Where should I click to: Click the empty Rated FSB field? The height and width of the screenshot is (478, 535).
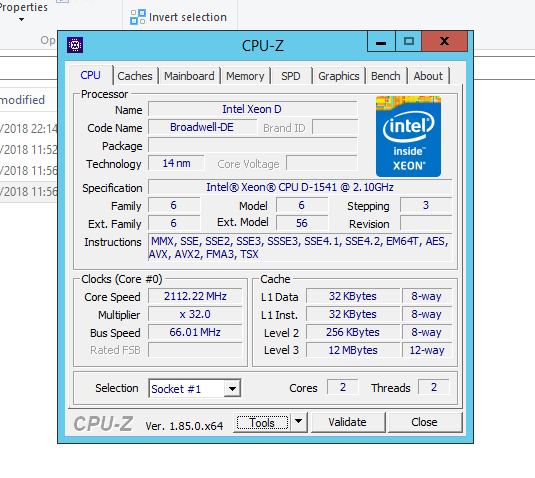click(x=195, y=350)
